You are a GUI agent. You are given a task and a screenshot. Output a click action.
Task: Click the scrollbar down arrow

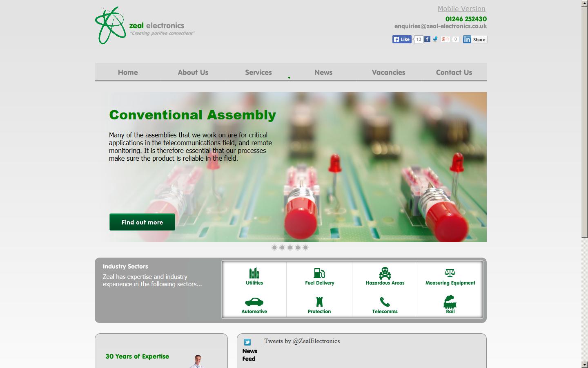click(x=585, y=364)
